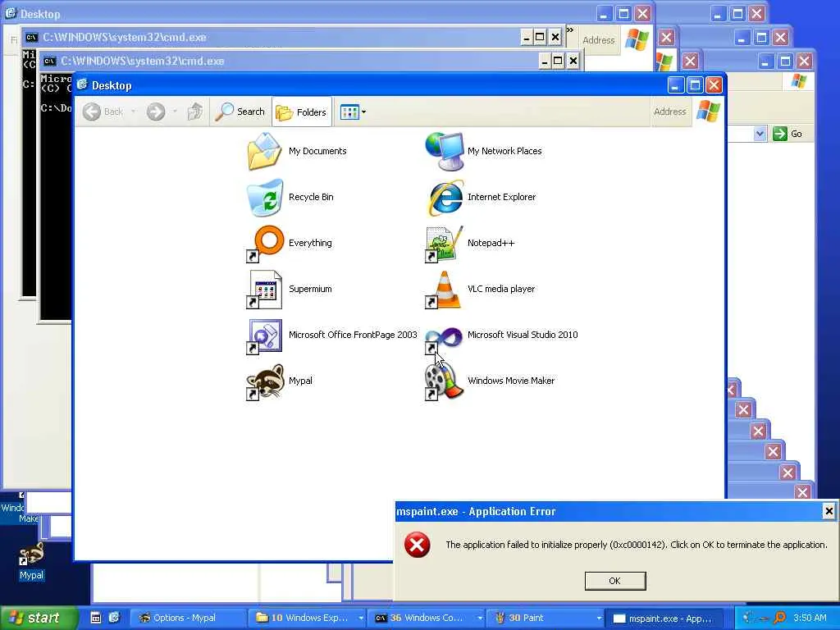
Task: Select the Mypal raccoon icon in Desktop window
Action: 264,381
